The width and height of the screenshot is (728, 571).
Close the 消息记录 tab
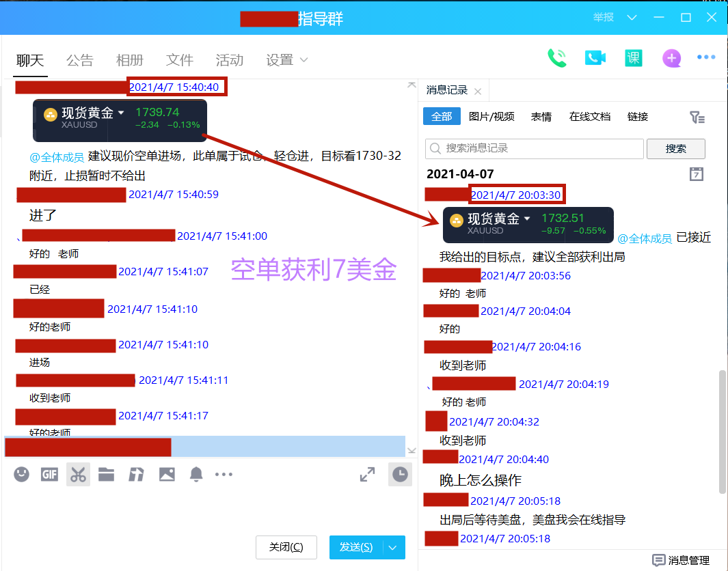(x=478, y=92)
